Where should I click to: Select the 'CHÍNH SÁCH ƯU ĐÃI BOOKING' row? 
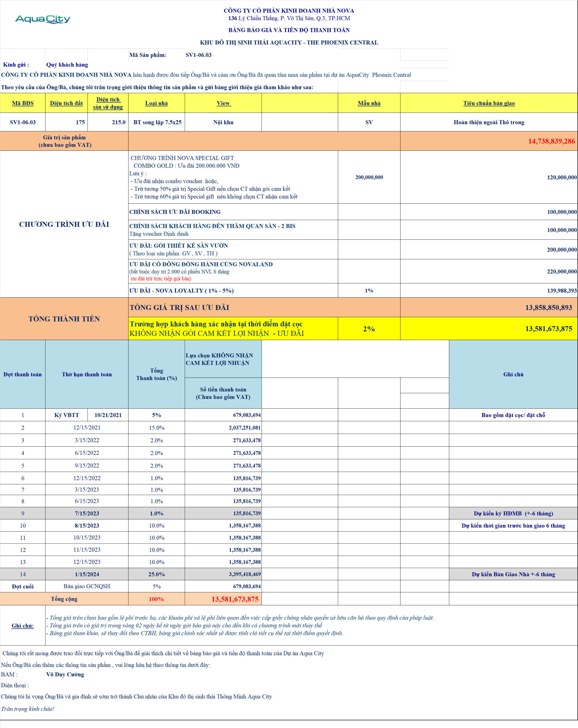point(353,212)
